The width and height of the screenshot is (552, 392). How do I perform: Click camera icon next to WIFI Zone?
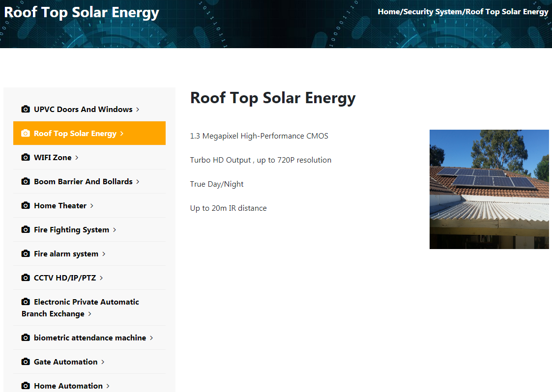click(x=26, y=157)
